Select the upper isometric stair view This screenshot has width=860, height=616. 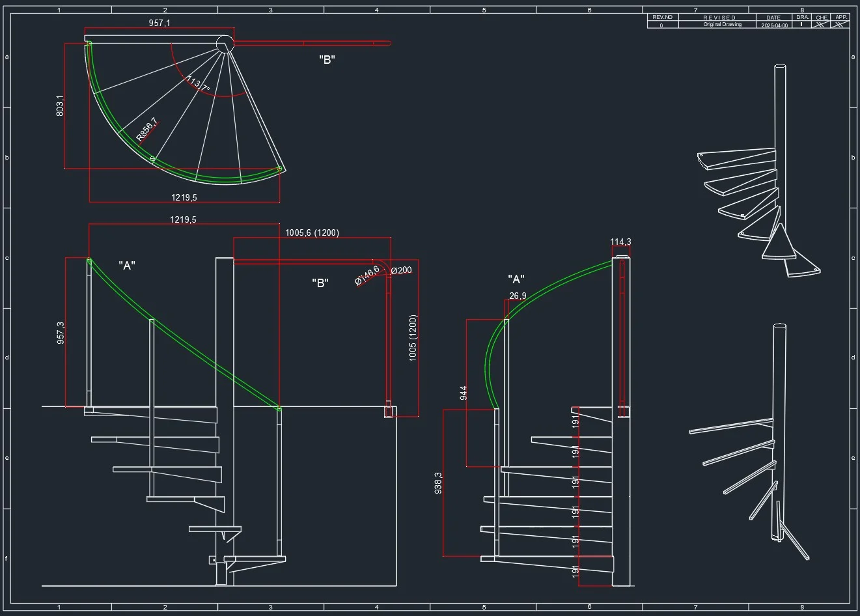click(758, 171)
